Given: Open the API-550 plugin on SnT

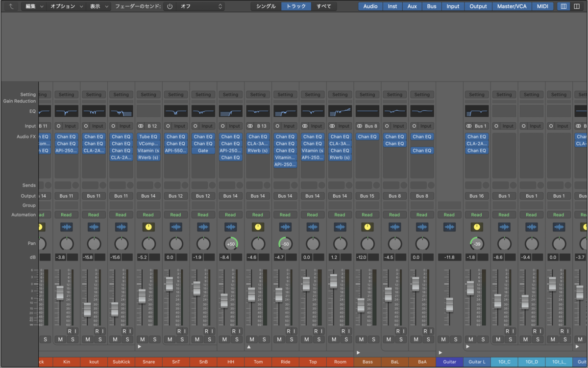Looking at the screenshot, I should (x=175, y=151).
